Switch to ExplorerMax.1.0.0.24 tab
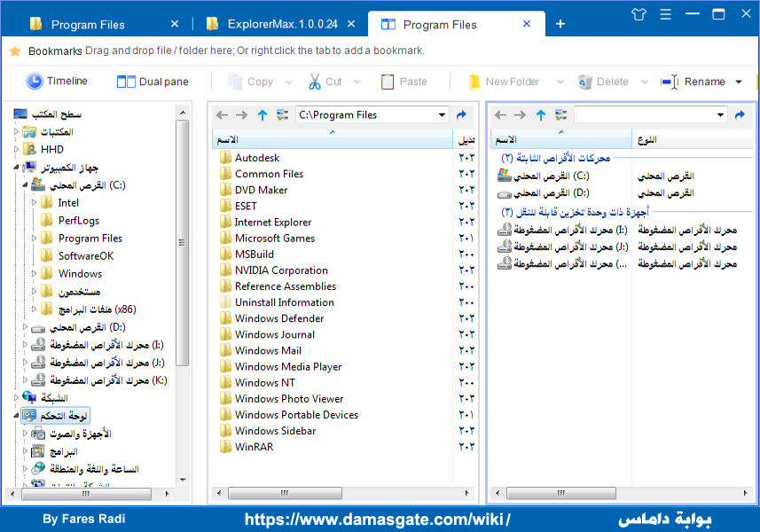This screenshot has height=532, width=760. click(282, 24)
